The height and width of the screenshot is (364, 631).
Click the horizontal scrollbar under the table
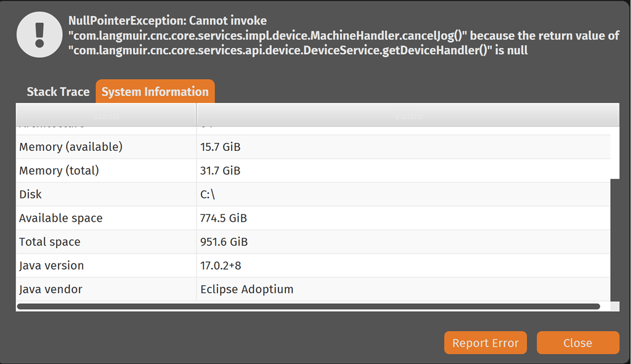[308, 306]
